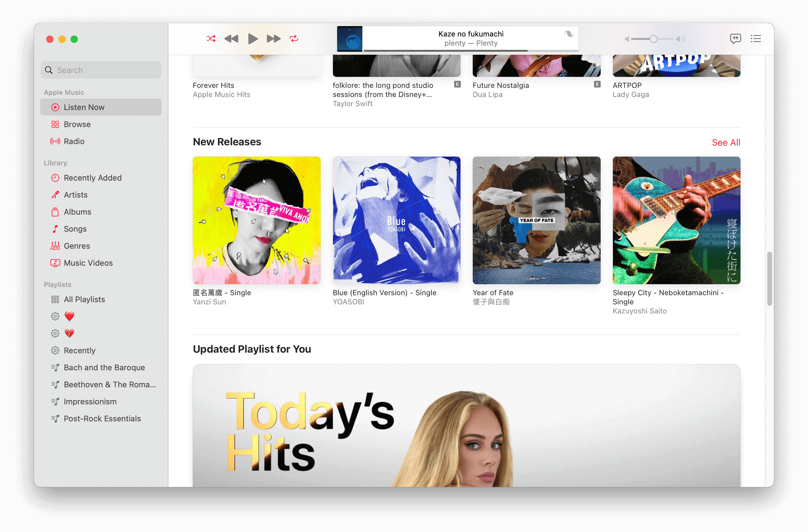This screenshot has width=808, height=532.
Task: Open the Post-Rock Essentials playlist
Action: [x=102, y=419]
